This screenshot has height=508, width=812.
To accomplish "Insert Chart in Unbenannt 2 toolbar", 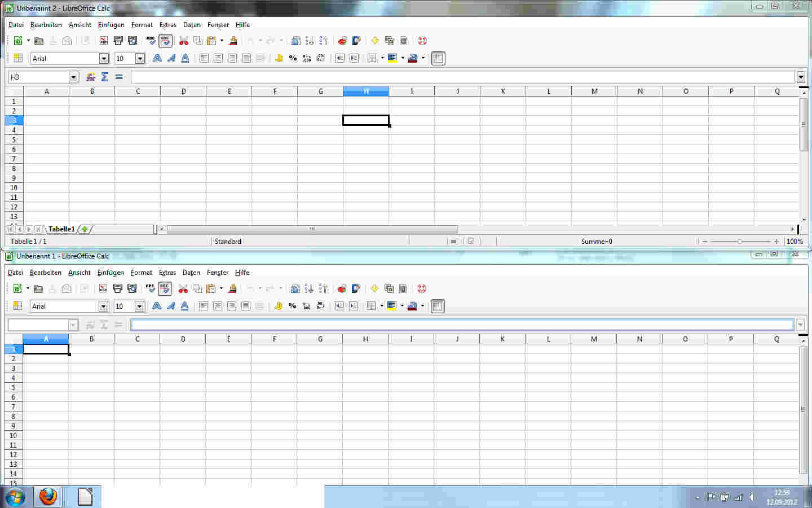I will click(x=342, y=41).
